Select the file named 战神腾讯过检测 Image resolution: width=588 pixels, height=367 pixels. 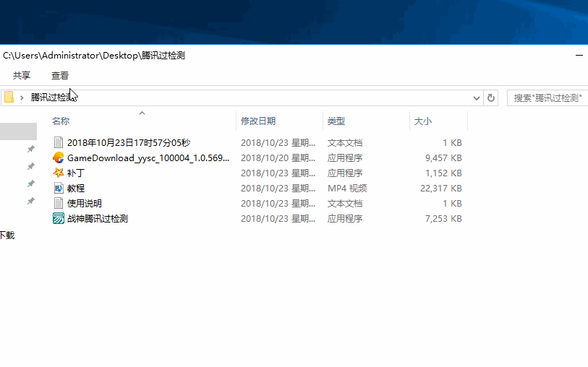pos(98,218)
